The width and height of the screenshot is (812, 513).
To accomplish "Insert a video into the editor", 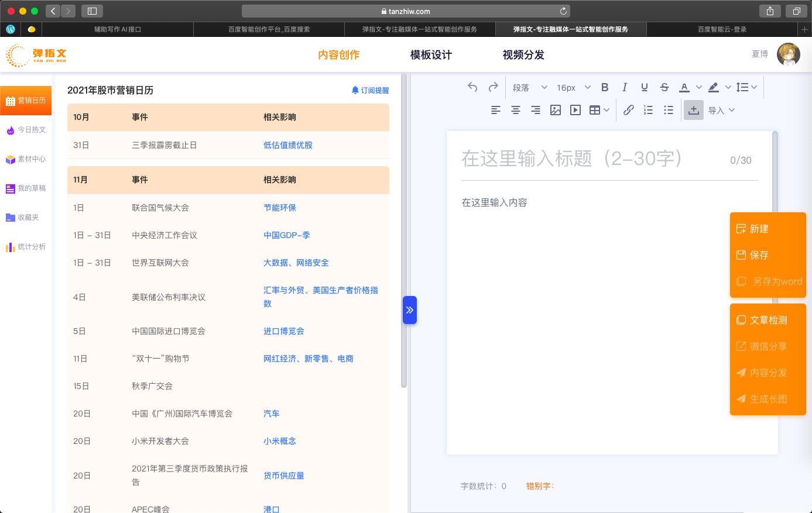I will pos(575,110).
